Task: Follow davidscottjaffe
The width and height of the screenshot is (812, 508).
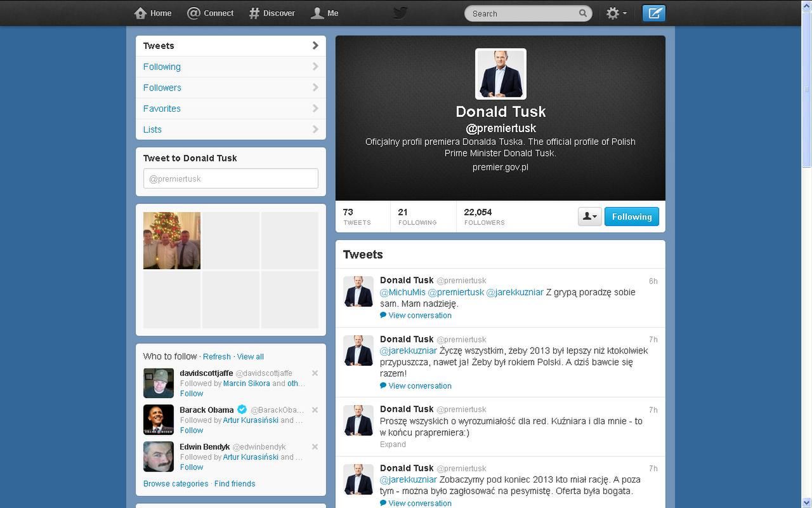Action: [192, 394]
